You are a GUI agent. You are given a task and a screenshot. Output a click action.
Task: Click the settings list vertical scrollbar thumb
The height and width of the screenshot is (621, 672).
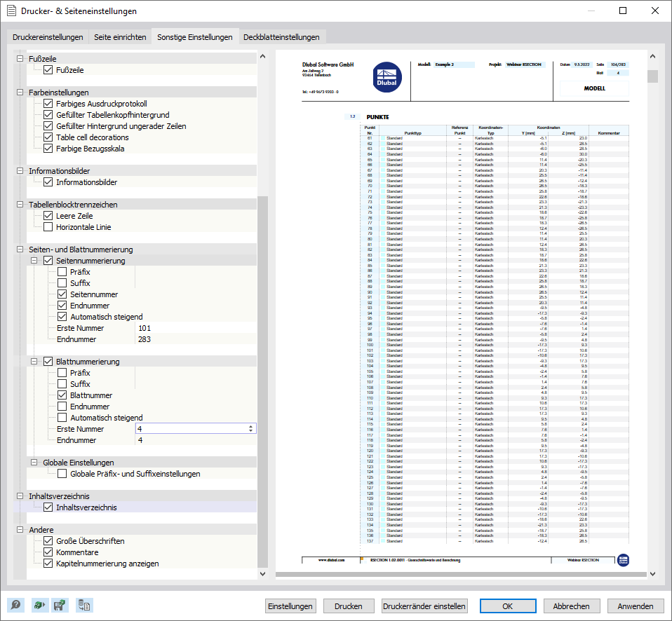pos(263,381)
